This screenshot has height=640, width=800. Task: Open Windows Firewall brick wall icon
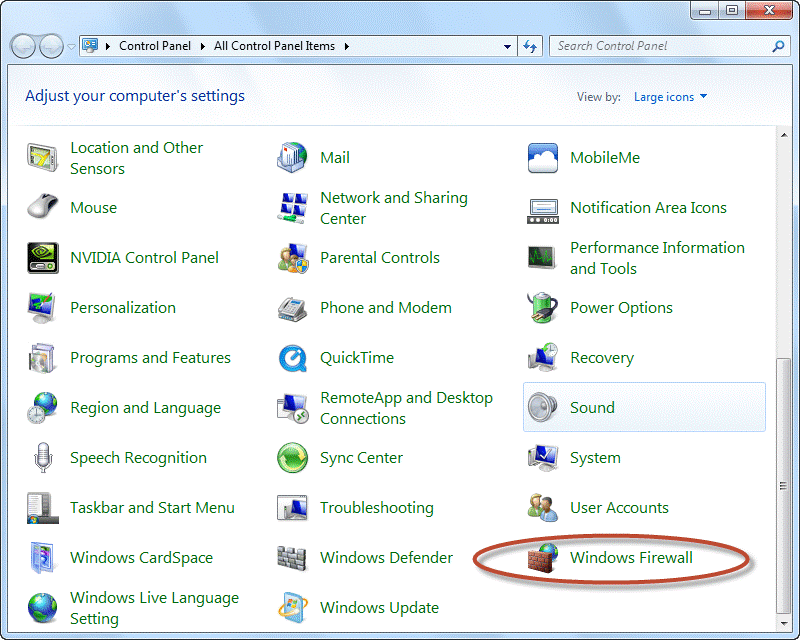pos(543,558)
